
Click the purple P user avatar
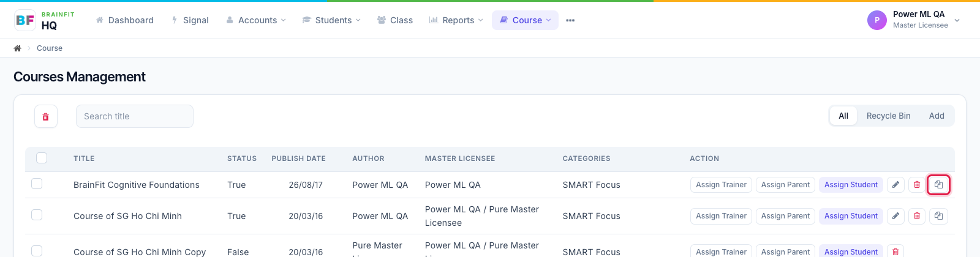[877, 20]
